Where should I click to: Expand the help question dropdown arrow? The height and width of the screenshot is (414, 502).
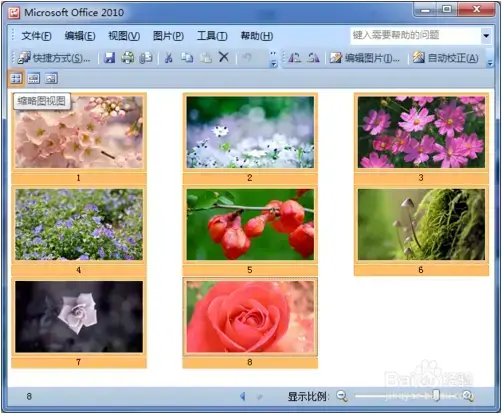pos(486,35)
